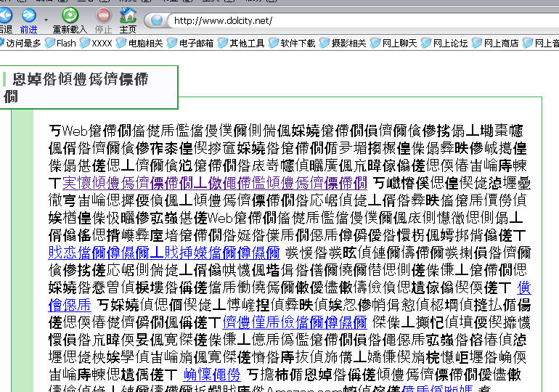Click the site identity icon beside the URL
Screen dimensions: 559x392
[157, 20]
